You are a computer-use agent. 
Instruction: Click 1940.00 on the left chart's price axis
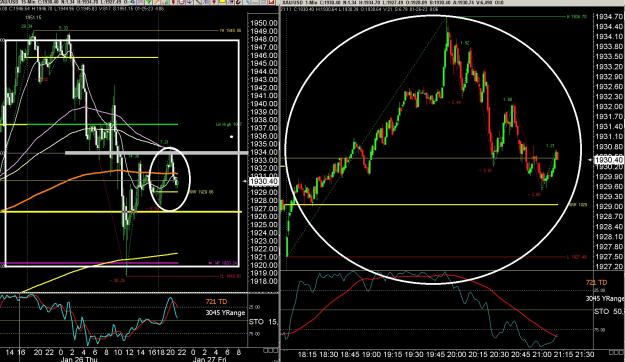(x=264, y=104)
